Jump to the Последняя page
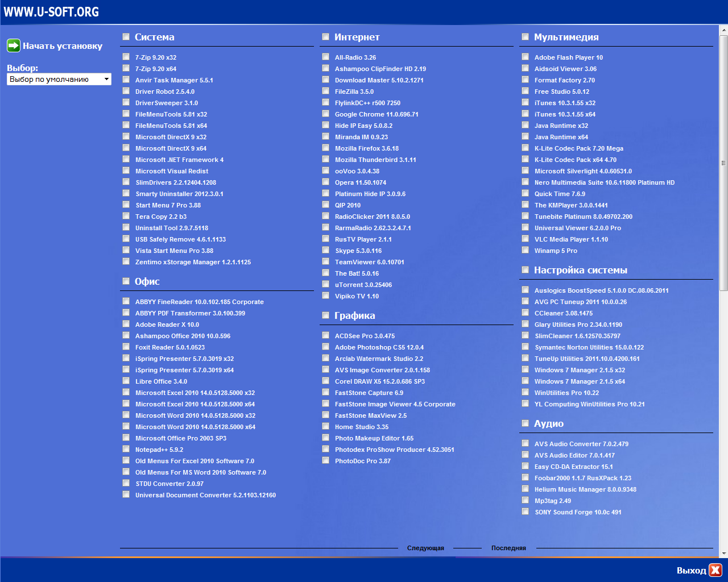Viewport: 728px width, 582px height. [x=508, y=548]
